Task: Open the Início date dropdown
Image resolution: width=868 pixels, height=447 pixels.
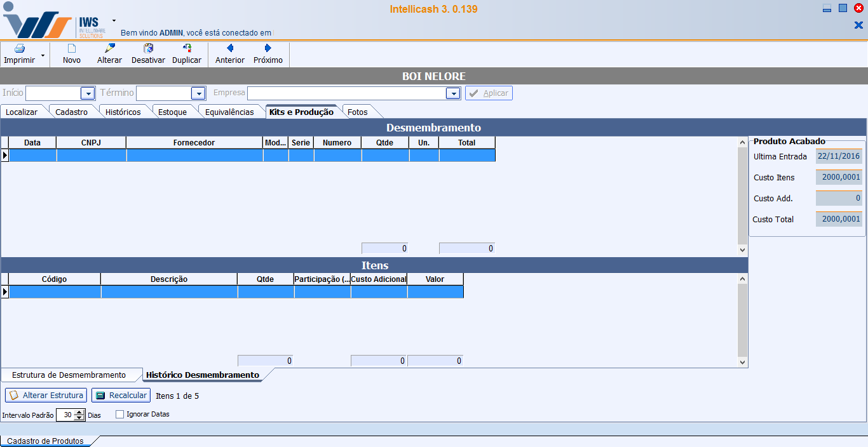Action: point(88,93)
